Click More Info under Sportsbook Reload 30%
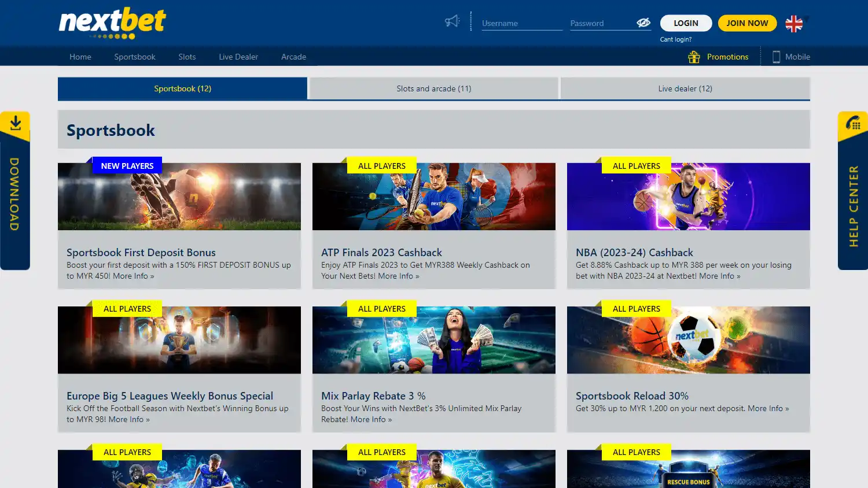The height and width of the screenshot is (488, 868). pos(768,408)
